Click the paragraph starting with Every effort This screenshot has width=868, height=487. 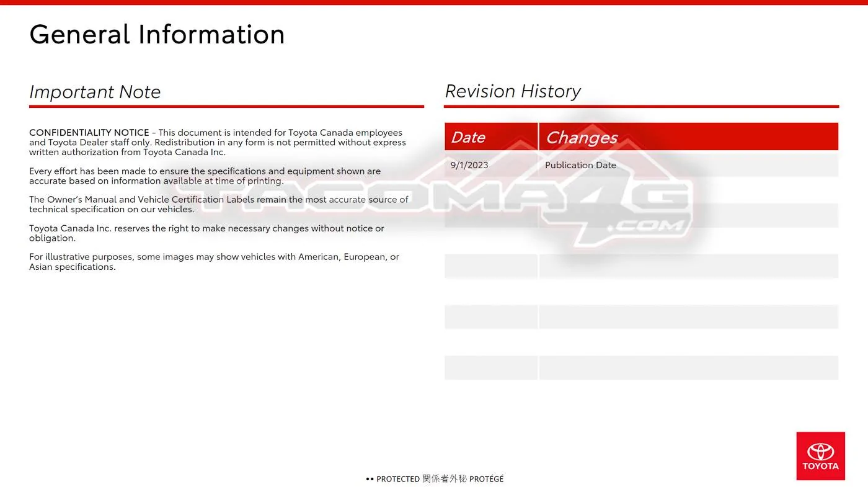click(205, 176)
